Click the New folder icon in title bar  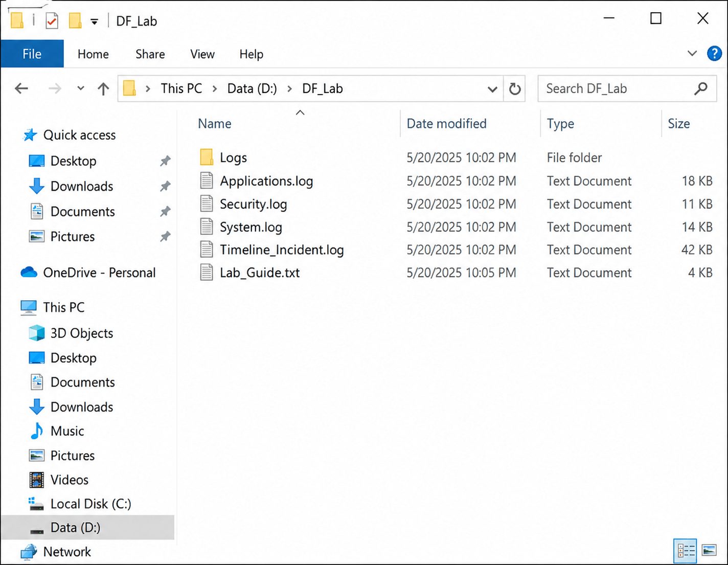75,20
